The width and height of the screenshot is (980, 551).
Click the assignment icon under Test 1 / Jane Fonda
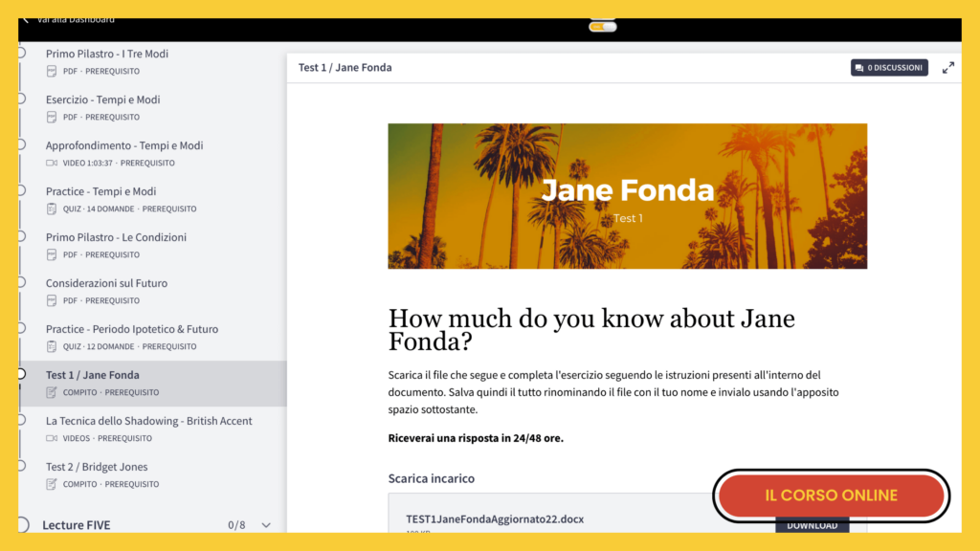[52, 392]
